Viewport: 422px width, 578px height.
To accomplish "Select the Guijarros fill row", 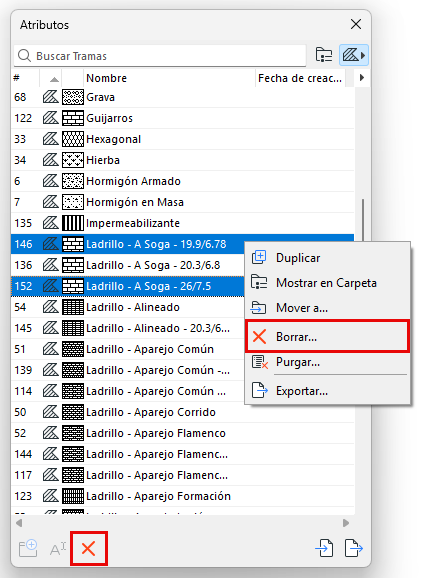I will point(183,118).
